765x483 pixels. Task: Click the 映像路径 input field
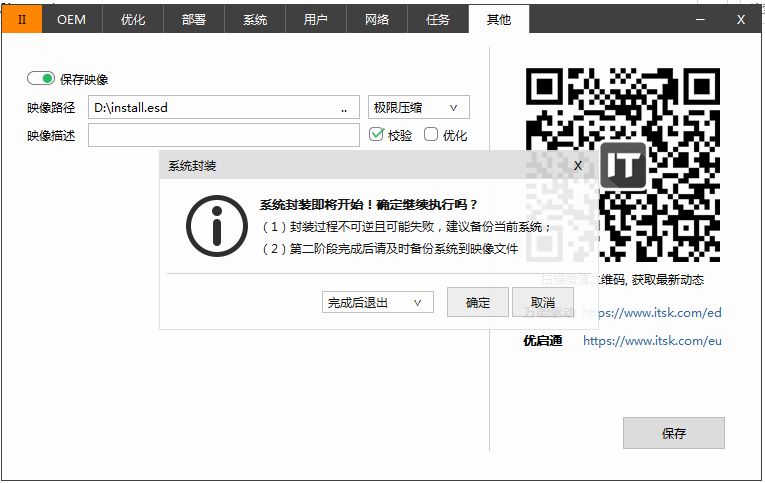pyautogui.click(x=223, y=107)
